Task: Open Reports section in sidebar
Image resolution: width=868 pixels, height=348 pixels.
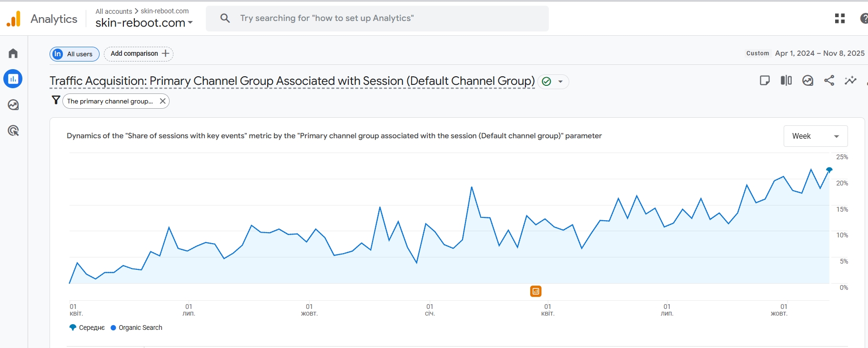Action: [x=13, y=79]
